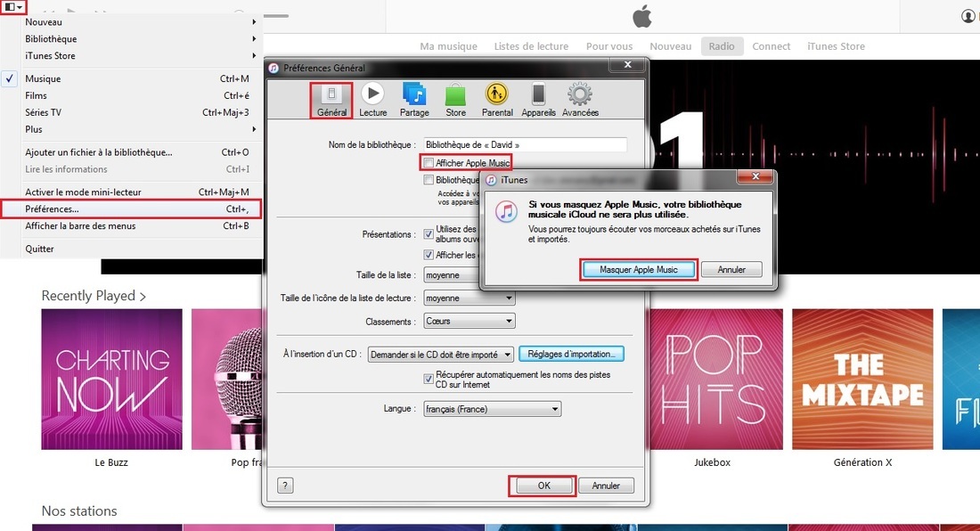Toggle the Bibliothèque musicale iCloud checkbox
The height and width of the screenshot is (531, 980).
pyautogui.click(x=429, y=180)
